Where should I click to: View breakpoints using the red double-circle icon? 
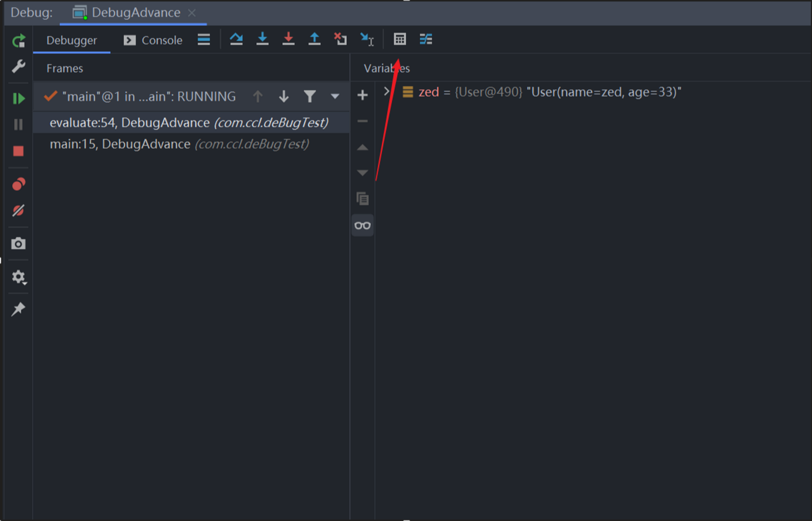click(x=19, y=184)
